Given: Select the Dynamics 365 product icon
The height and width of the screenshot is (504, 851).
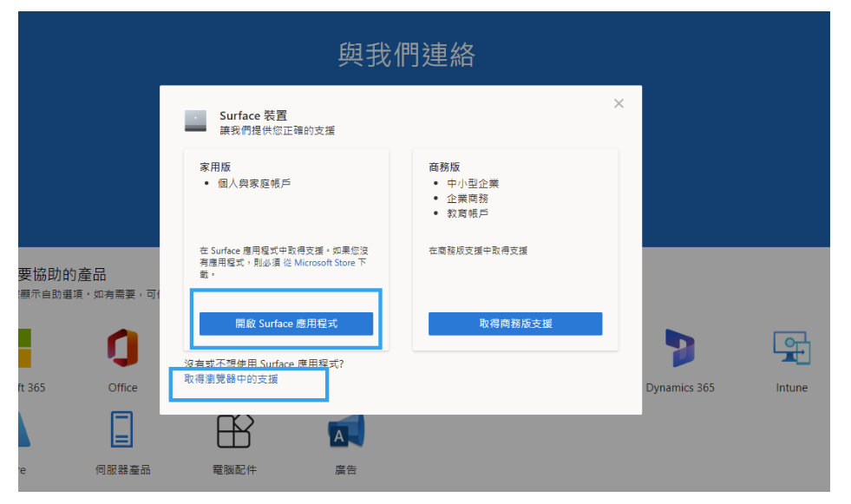Looking at the screenshot, I should point(679,348).
